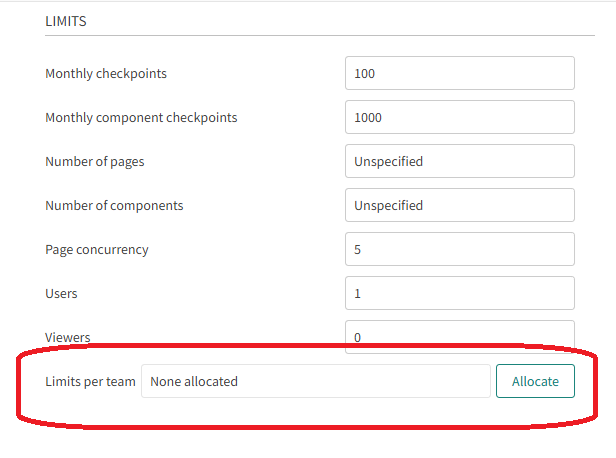The height and width of the screenshot is (458, 616).
Task: Select the Viewers input field
Action: 459,335
